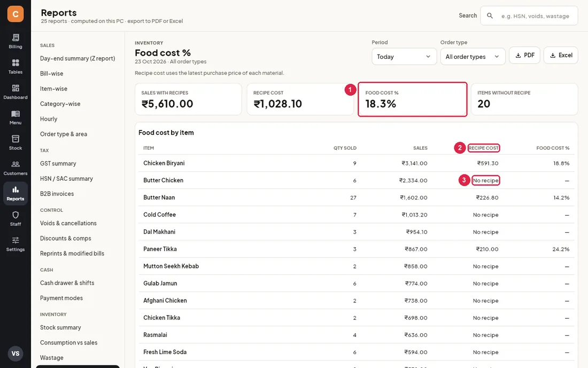Image resolution: width=588 pixels, height=368 pixels.
Task: Click the search magnifier icon
Action: 490,16
